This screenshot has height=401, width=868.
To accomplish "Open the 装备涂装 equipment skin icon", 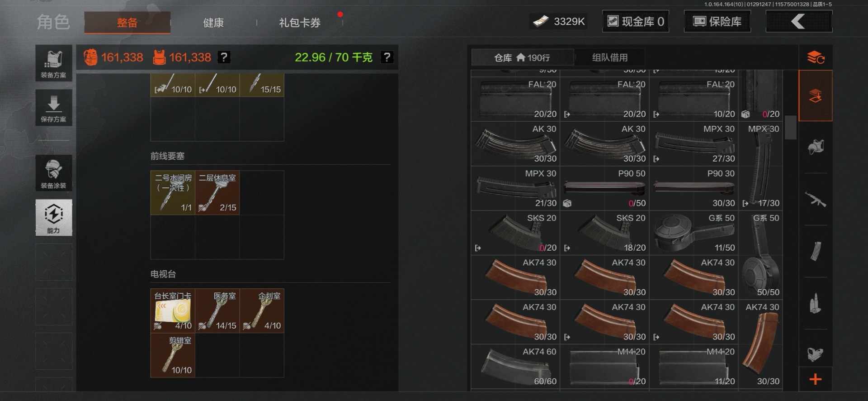I will coord(54,173).
